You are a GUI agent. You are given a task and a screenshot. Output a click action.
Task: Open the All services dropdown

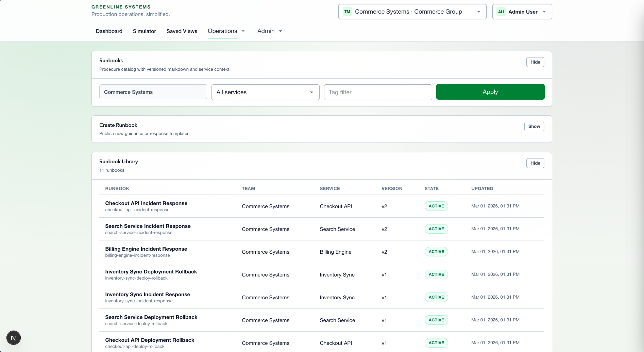tap(265, 92)
